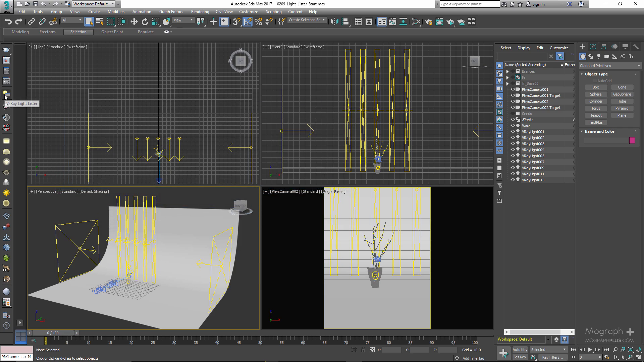Viewport: 644px width, 362px height.
Task: Click the Mirror tool icon
Action: pyautogui.click(x=334, y=22)
